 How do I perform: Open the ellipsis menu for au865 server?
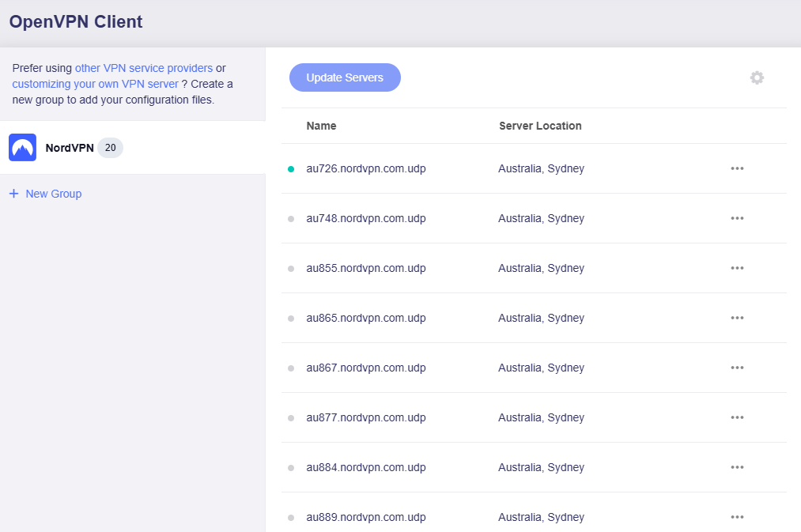[x=737, y=318]
